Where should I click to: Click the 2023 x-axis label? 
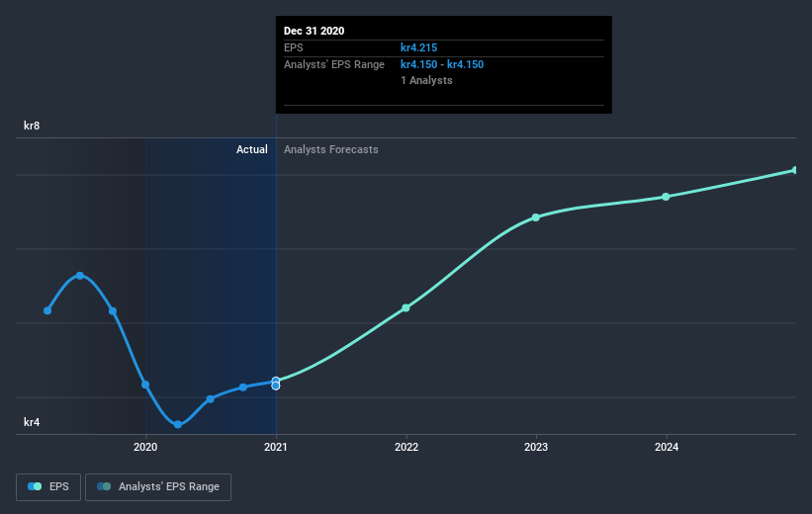[x=536, y=447]
